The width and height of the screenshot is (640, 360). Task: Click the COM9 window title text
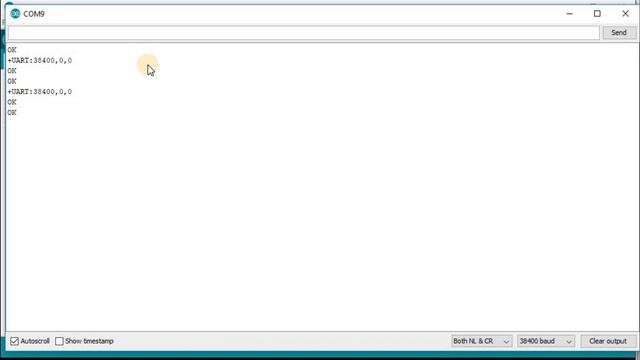point(34,14)
